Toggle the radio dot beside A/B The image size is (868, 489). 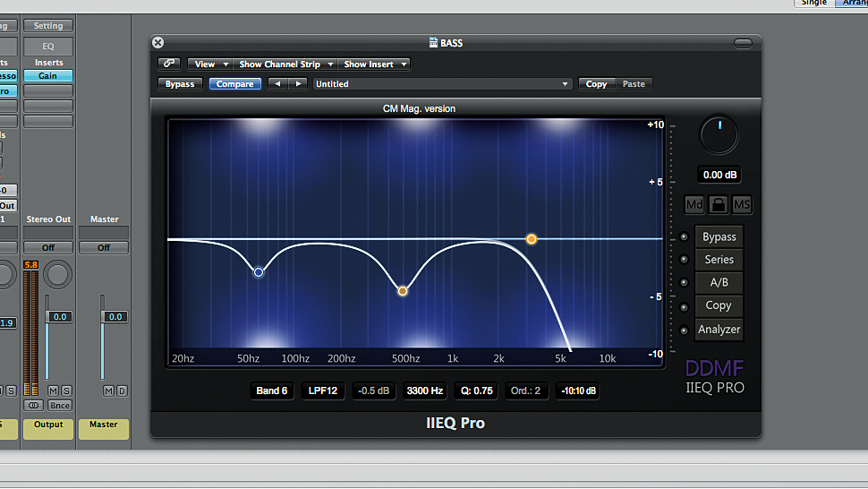click(685, 282)
